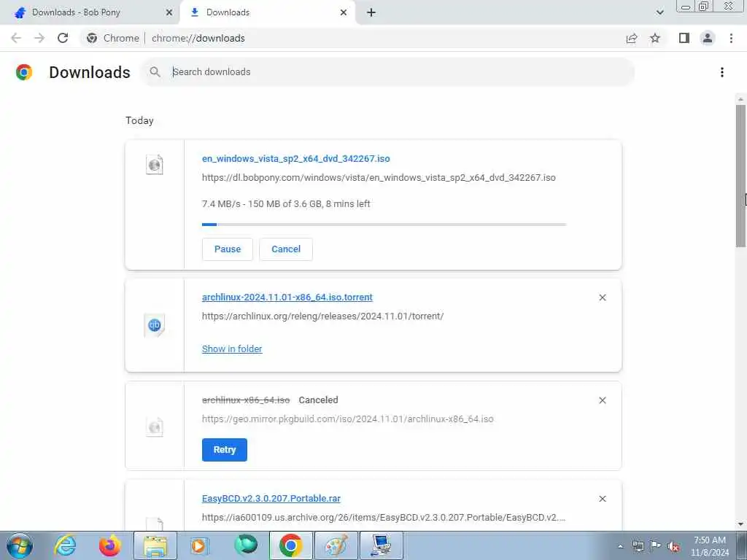Click the Vista ISO source URL text
Image resolution: width=747 pixels, height=560 pixels.
[x=379, y=178]
